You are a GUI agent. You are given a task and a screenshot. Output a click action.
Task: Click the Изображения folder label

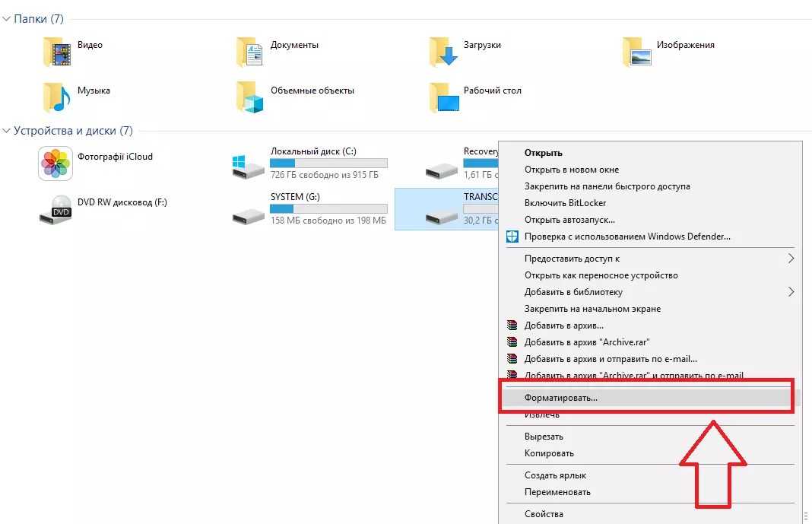[x=686, y=45]
